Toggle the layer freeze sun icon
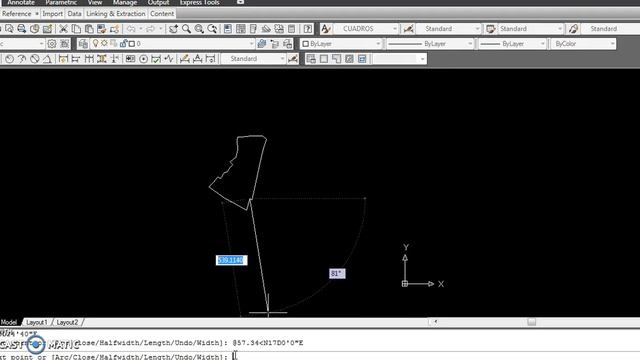Viewport: 640px width, 360px height. click(x=104, y=43)
